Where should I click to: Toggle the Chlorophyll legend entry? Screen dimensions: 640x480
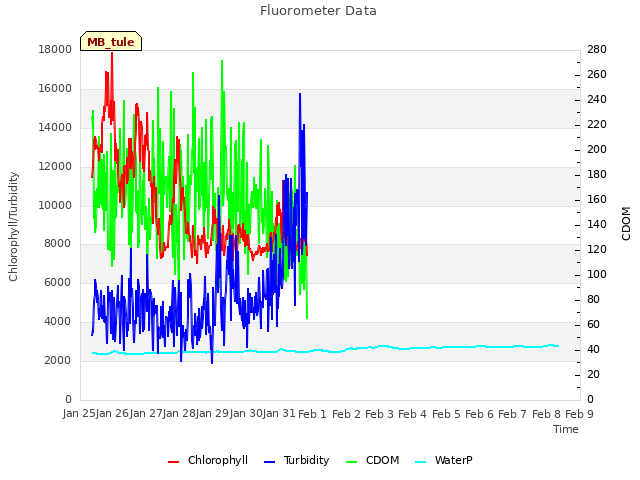[x=208, y=460]
